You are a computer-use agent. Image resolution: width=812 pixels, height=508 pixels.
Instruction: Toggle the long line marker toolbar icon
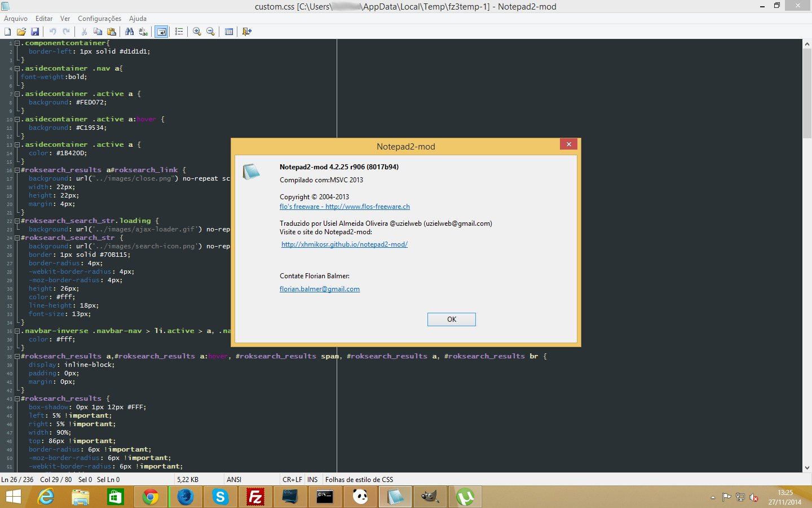click(179, 32)
